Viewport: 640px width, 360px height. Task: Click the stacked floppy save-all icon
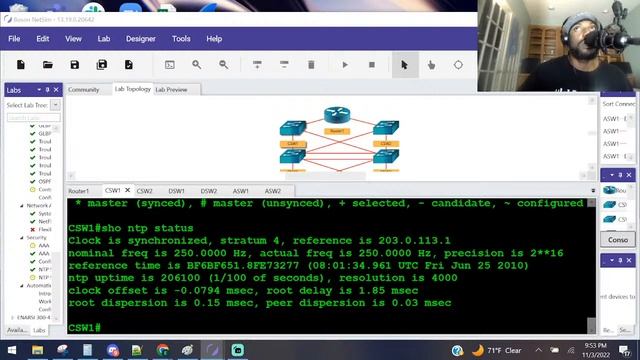102,64
